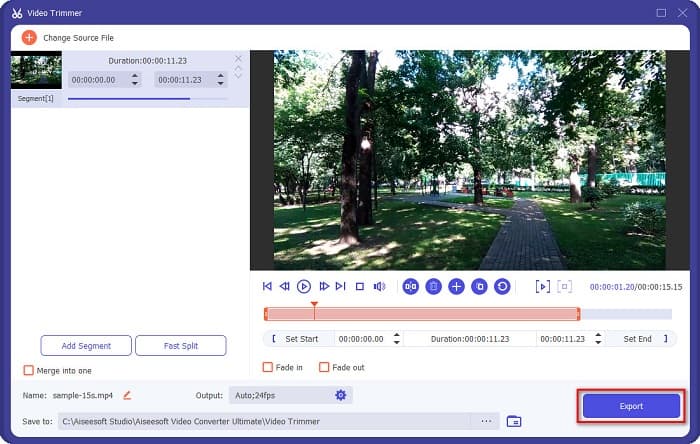
Task: Click the Change Source File label
Action: [x=79, y=38]
